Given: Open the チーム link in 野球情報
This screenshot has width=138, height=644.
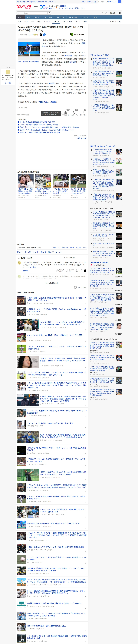Looking at the screenshot, I should [85, 248].
